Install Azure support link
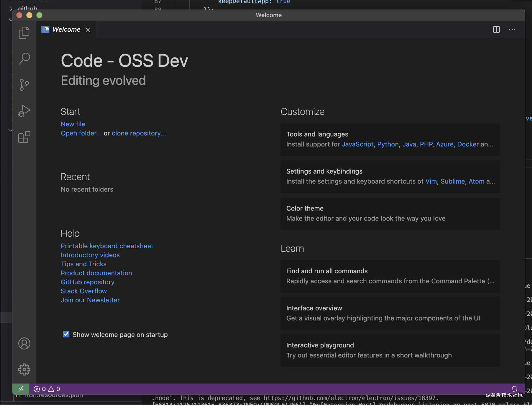 click(x=445, y=144)
